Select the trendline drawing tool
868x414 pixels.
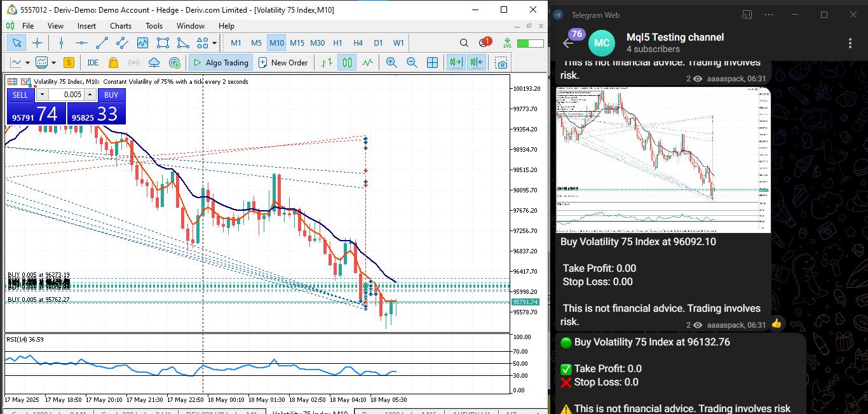pyautogui.click(x=102, y=43)
